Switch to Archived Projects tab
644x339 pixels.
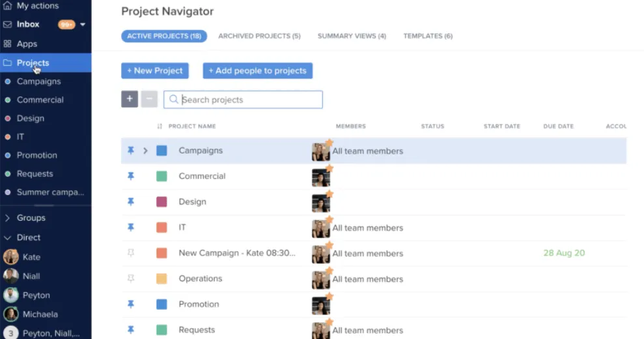coord(259,36)
